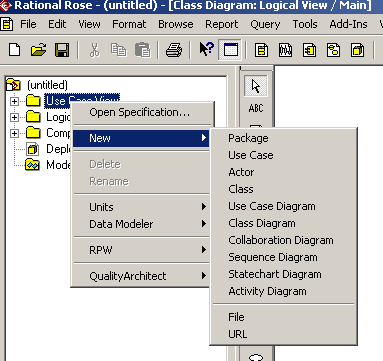Click the Use Case View folder icon
This screenshot has height=361, width=383.
(x=33, y=100)
